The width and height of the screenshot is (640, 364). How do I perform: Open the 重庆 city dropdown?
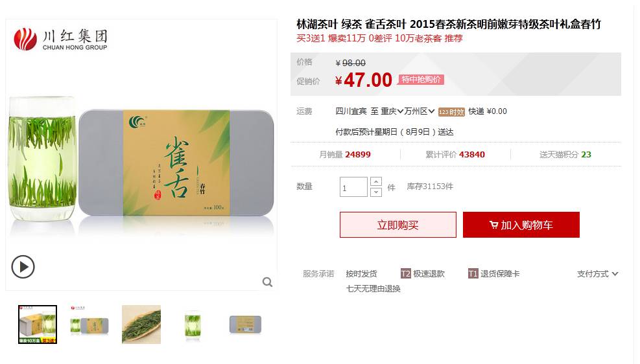pyautogui.click(x=392, y=111)
